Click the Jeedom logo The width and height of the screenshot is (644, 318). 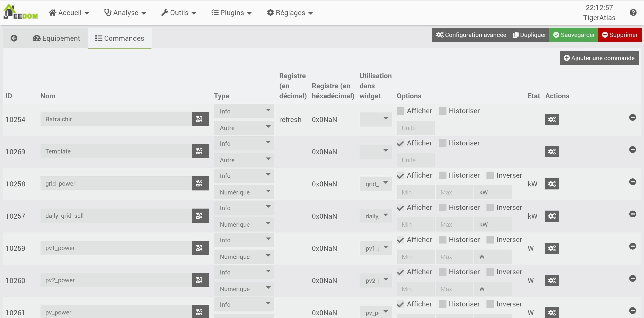tap(21, 12)
